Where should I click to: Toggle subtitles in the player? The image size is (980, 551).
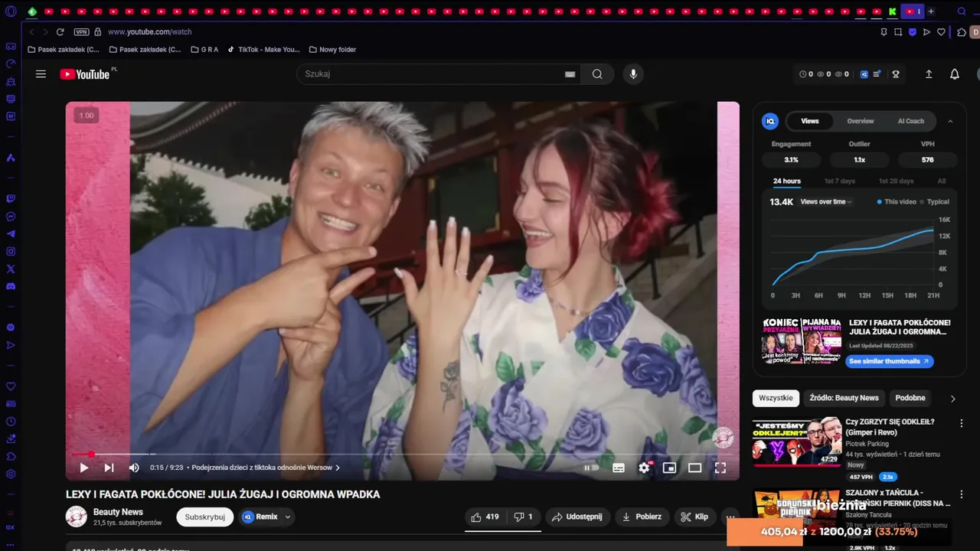(619, 468)
